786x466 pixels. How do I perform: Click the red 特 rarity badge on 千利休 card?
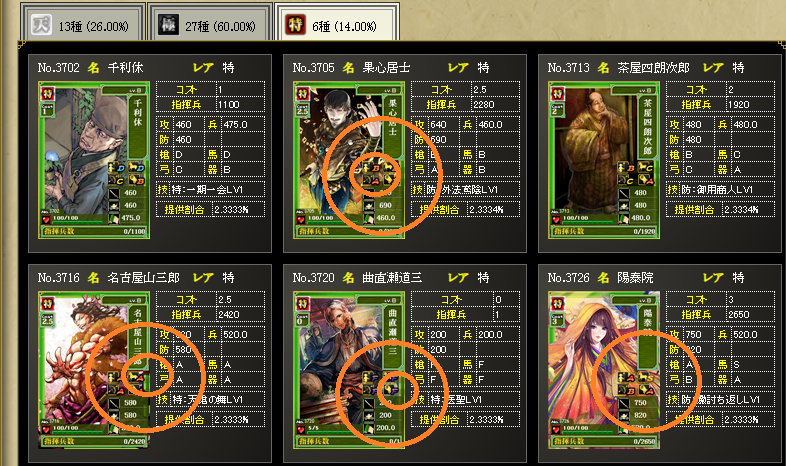(x=47, y=94)
